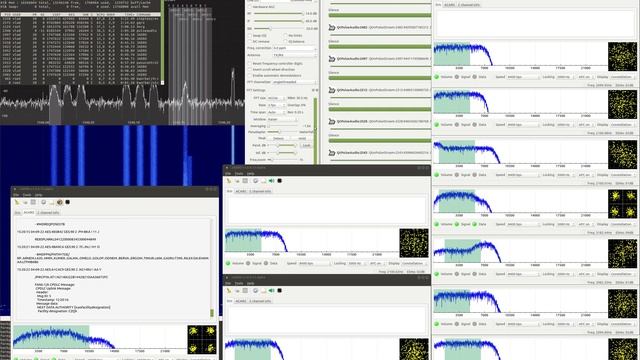Click the QtPulseAudio:2512 stream icon in the volume control
The width and height of the screenshot is (640, 360).
tap(332, 90)
